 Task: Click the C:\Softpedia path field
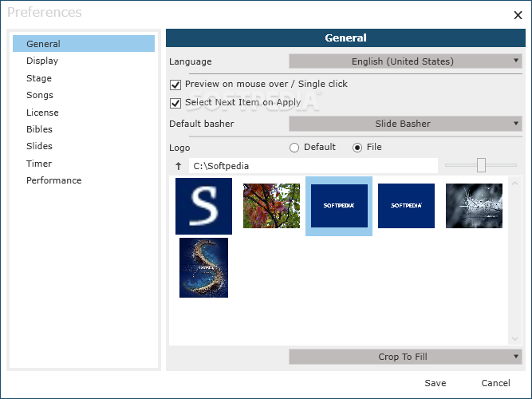[313, 166]
